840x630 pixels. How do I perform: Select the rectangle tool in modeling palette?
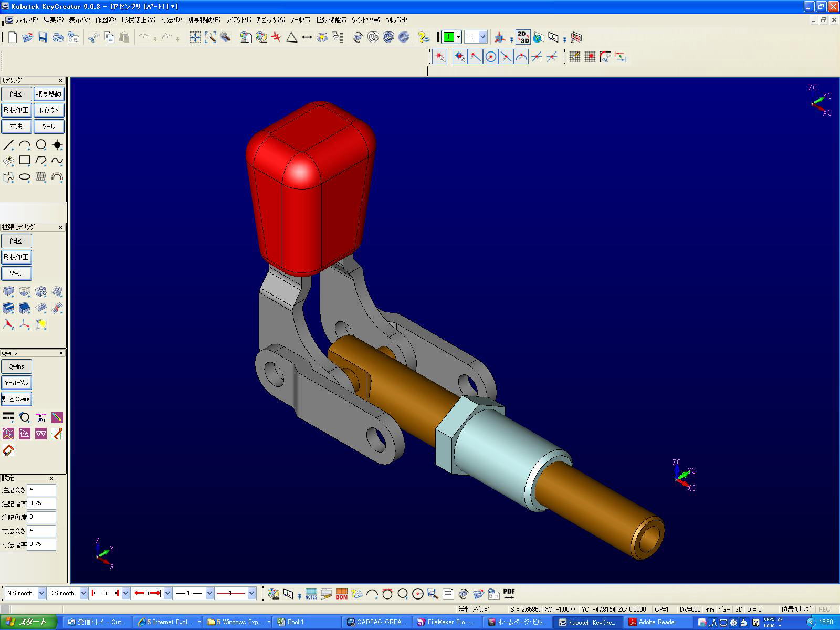coord(25,161)
